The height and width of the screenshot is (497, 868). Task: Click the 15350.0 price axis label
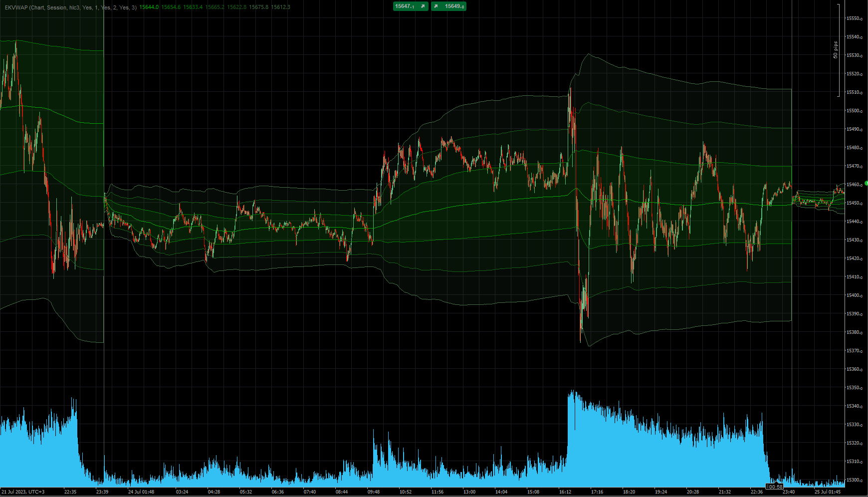click(855, 388)
